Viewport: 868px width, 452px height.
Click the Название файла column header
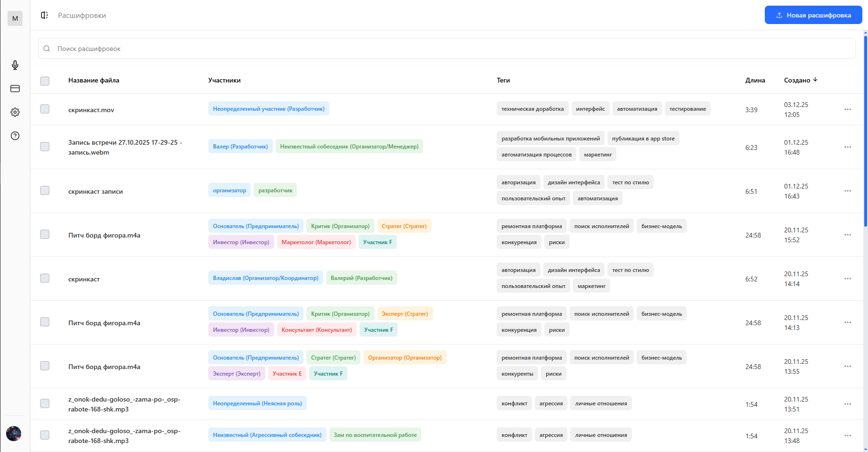(x=94, y=80)
